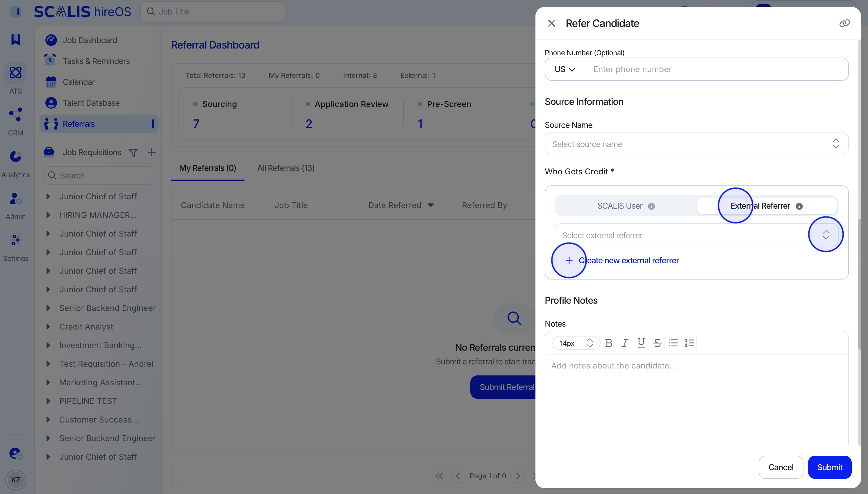The image size is (868, 494).
Task: Open the Select source name dropdown
Action: 696,144
